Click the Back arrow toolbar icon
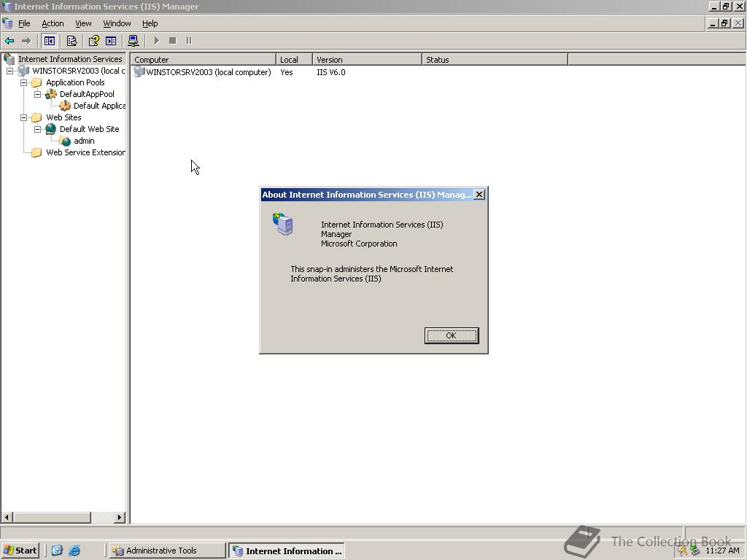 pyautogui.click(x=9, y=41)
